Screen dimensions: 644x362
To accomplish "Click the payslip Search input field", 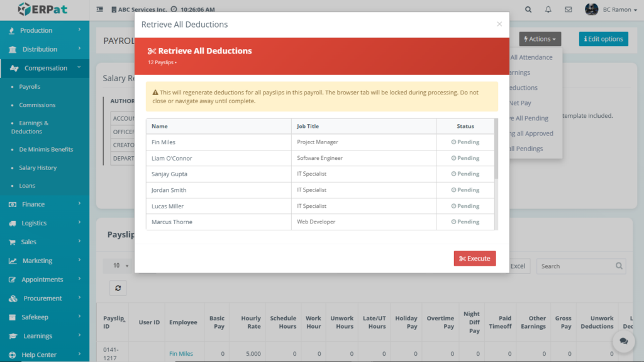I will coord(575,266).
